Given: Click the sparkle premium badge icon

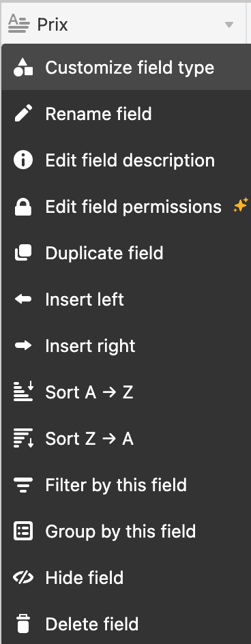Looking at the screenshot, I should (x=241, y=205).
